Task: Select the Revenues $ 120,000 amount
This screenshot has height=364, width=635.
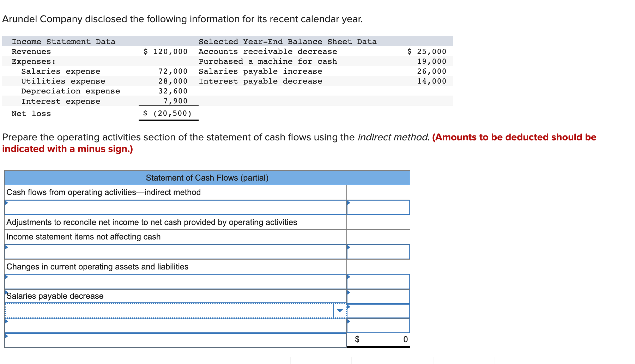Action: (x=165, y=51)
